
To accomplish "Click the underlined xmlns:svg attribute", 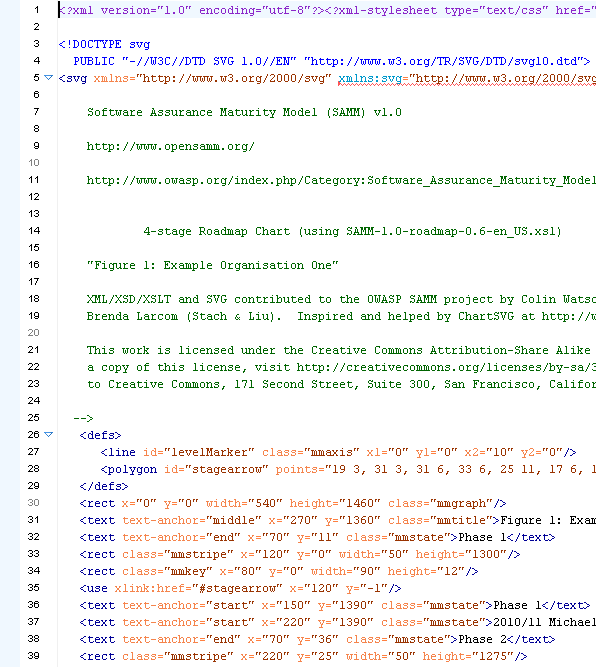I will click(x=467, y=79).
